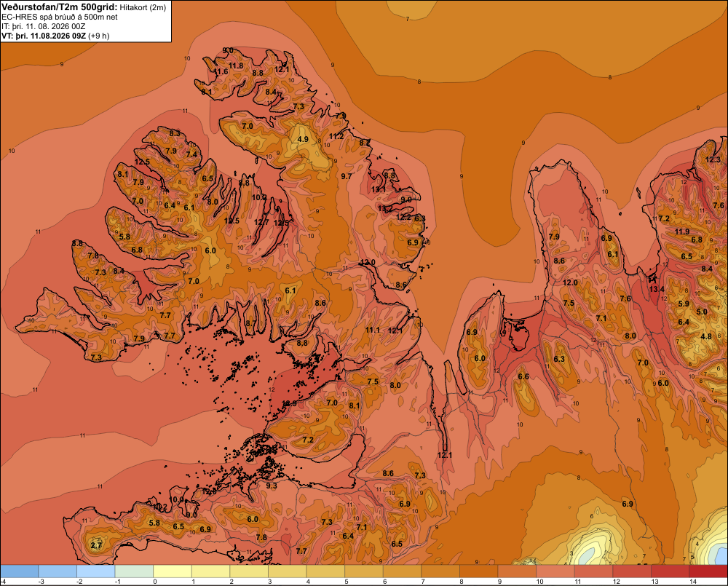The image size is (728, 586).
Task: Click the 0 degree pale yellow legend swatch
Action: coord(173,571)
